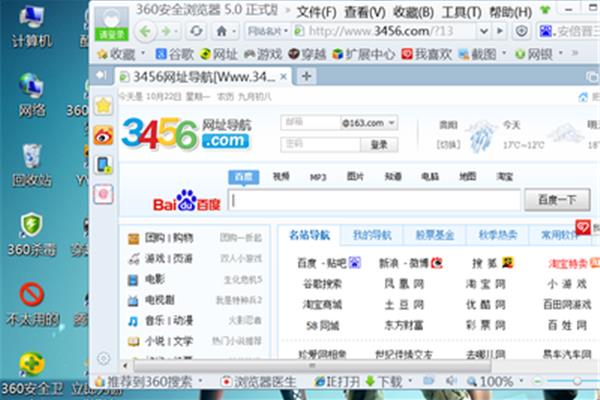
Task: Open the 计算机 desktop icon
Action: (32, 27)
